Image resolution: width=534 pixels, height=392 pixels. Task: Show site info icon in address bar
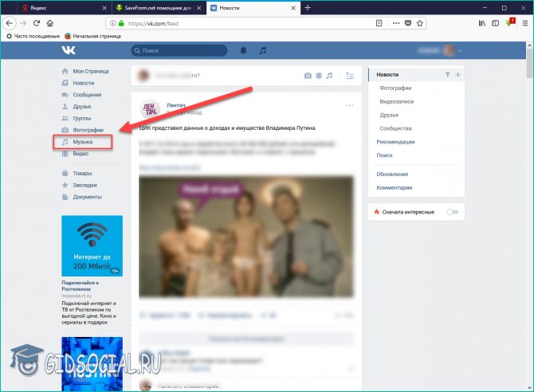coord(112,23)
